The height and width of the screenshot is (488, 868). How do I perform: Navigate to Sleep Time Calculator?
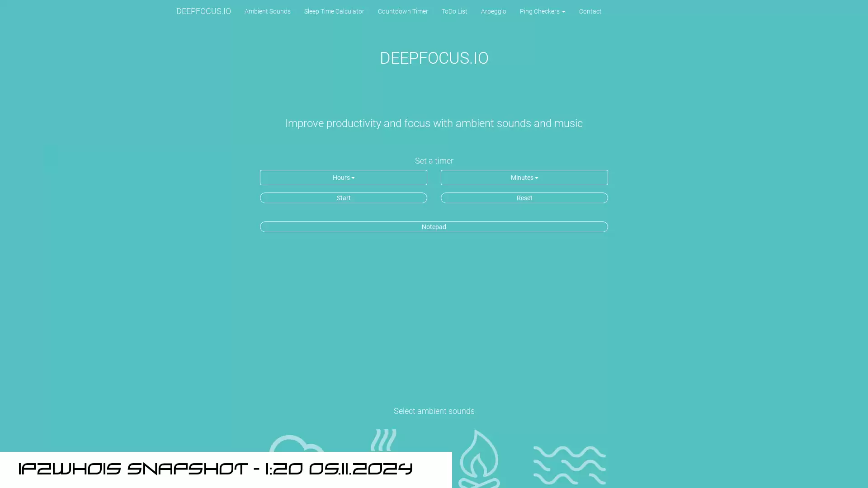[334, 11]
